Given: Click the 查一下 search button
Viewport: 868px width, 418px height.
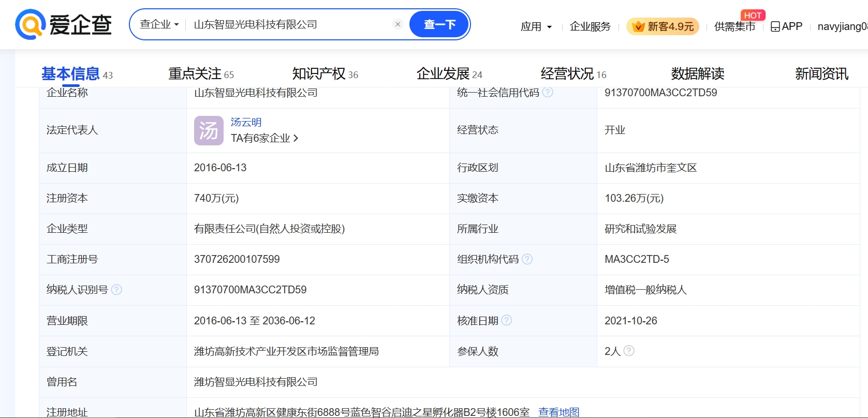Looking at the screenshot, I should 439,24.
